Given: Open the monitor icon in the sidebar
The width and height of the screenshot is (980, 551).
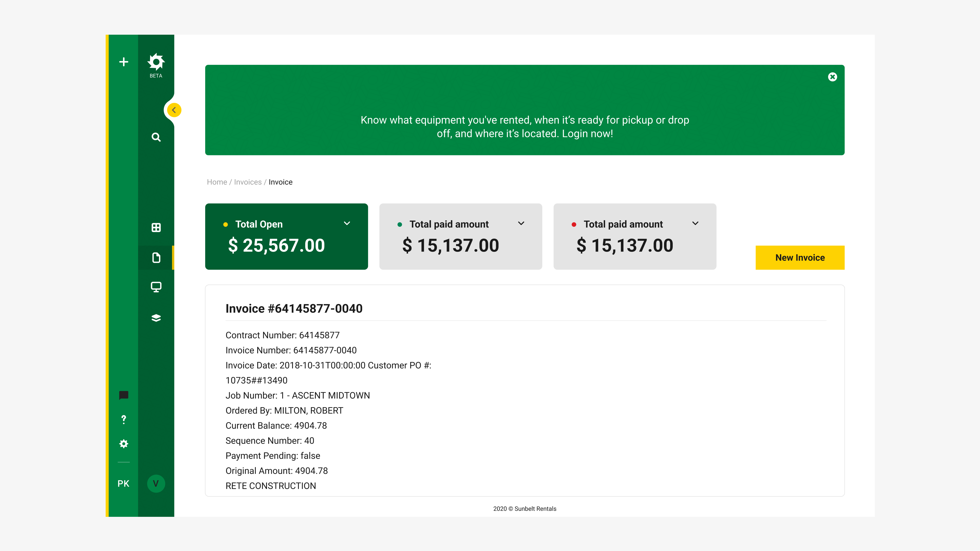Looking at the screenshot, I should click(x=156, y=287).
